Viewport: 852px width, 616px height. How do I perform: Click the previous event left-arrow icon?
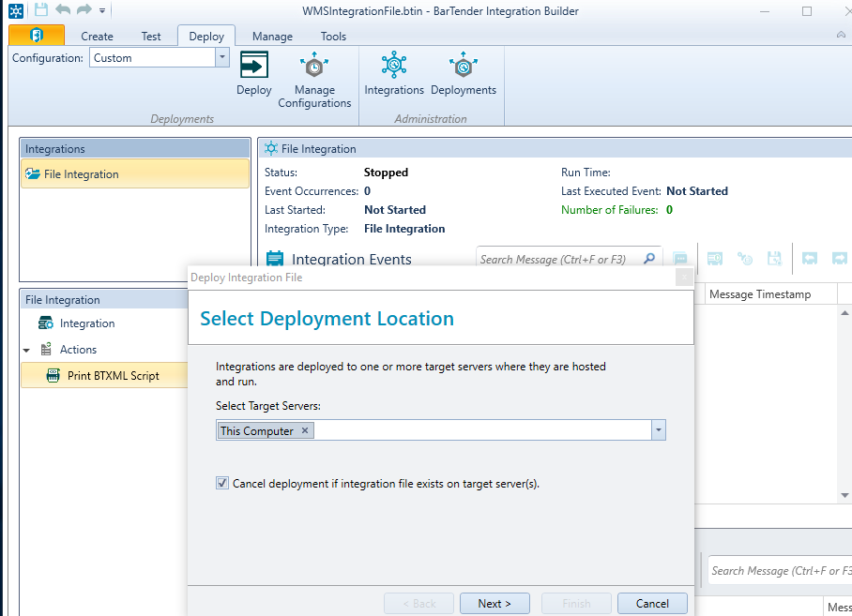[x=810, y=259]
